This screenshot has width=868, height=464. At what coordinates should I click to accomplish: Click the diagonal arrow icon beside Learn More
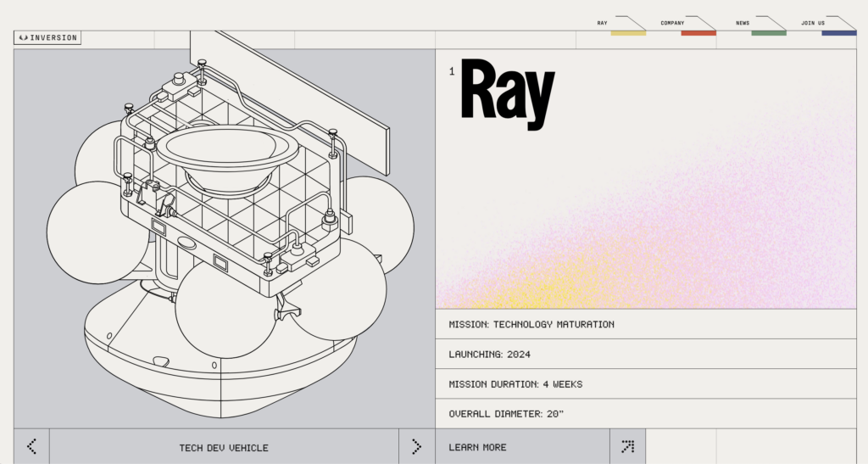[x=628, y=446]
